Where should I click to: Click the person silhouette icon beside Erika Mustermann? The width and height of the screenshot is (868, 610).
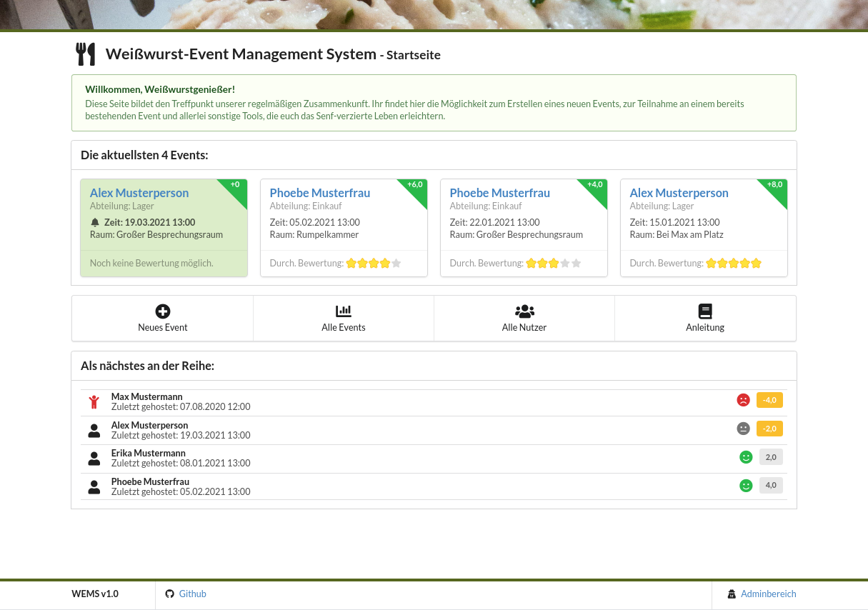94,458
